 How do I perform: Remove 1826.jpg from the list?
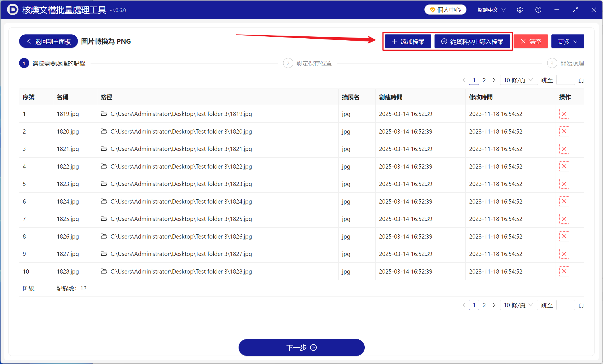(564, 236)
